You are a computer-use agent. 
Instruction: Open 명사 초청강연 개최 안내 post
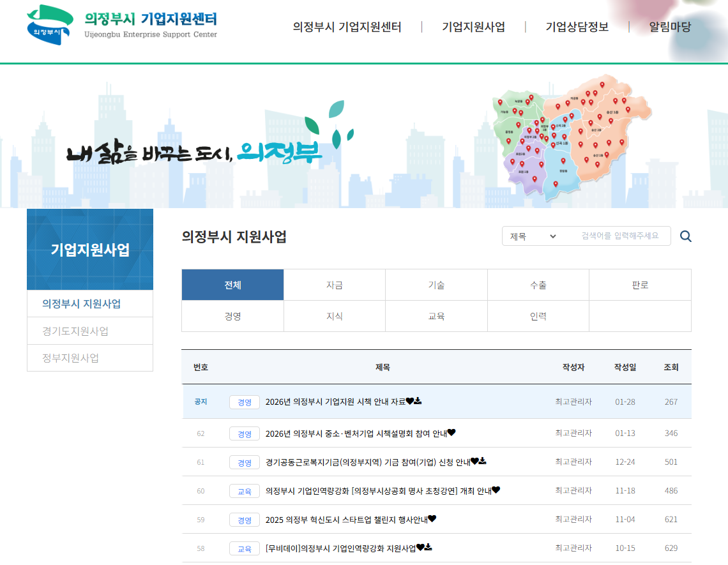click(378, 491)
